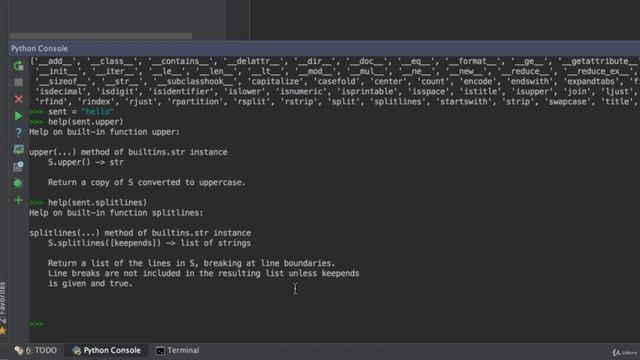Execute current statement with the green play icon
Screen dimensions: 640x360
point(18,116)
